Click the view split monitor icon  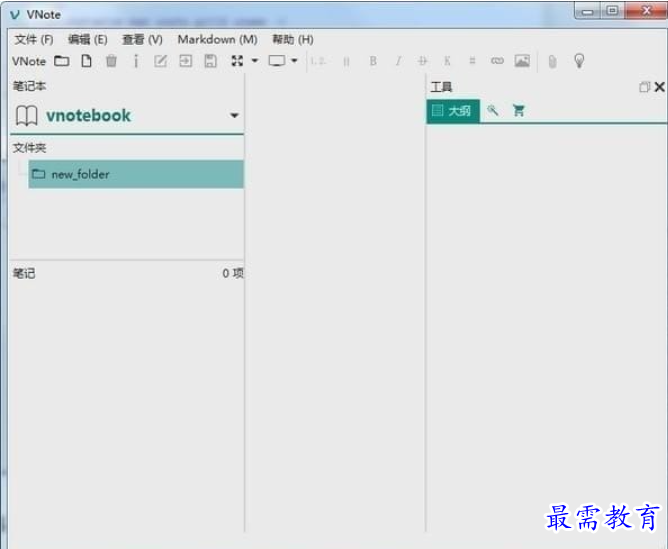tap(277, 61)
